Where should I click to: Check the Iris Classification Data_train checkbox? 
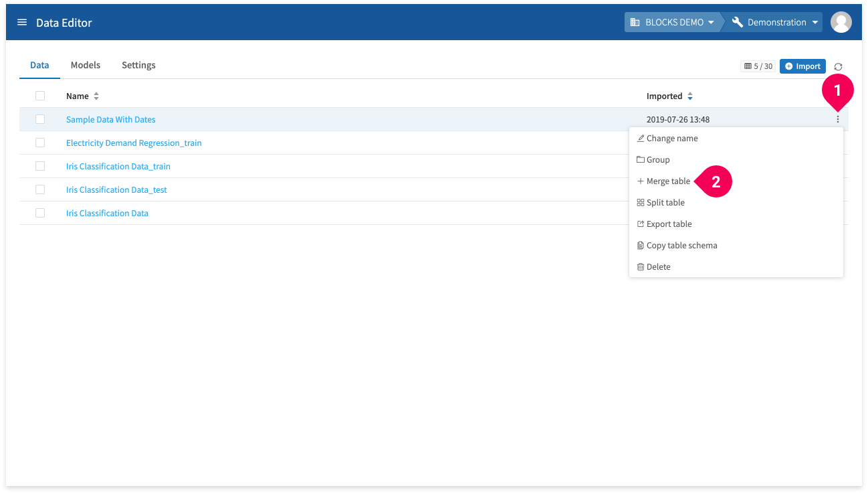point(40,166)
